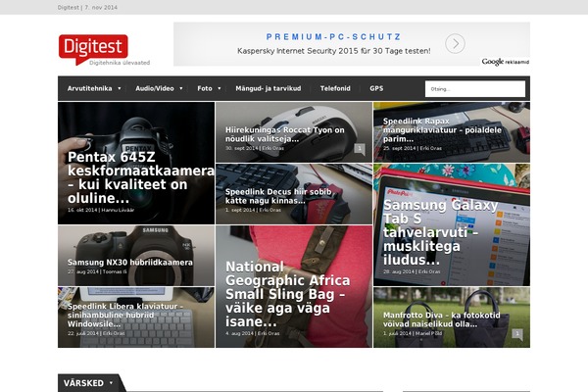Open the Audio/Video menu item
This screenshot has width=588, height=392.
pyautogui.click(x=155, y=88)
